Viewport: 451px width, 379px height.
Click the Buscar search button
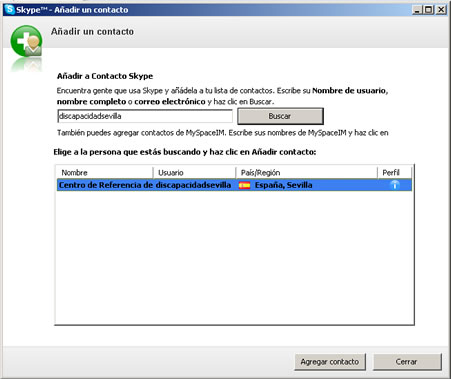point(280,116)
